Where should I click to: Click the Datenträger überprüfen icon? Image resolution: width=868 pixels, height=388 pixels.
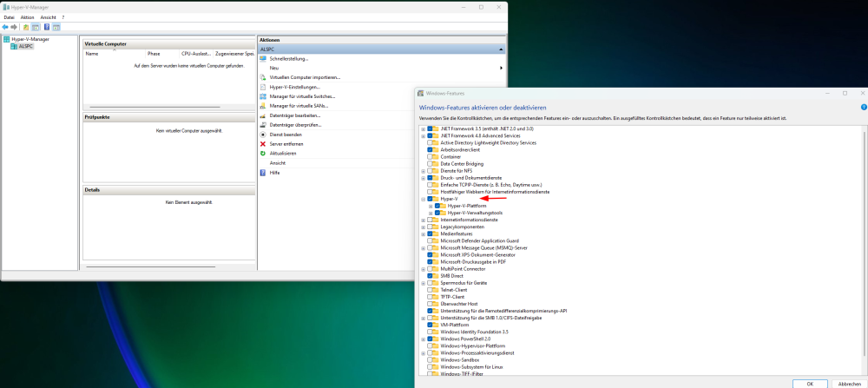click(x=264, y=125)
